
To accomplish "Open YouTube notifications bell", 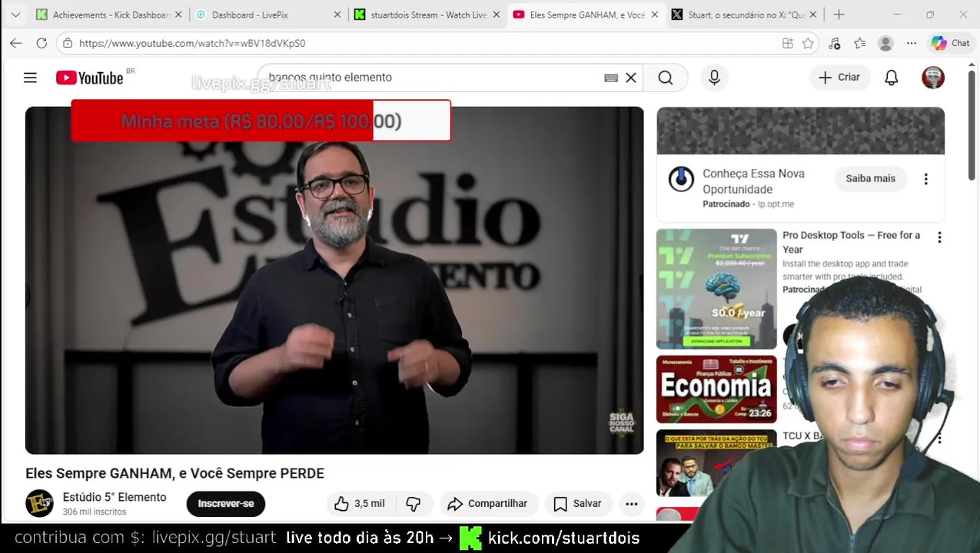I will coord(892,78).
